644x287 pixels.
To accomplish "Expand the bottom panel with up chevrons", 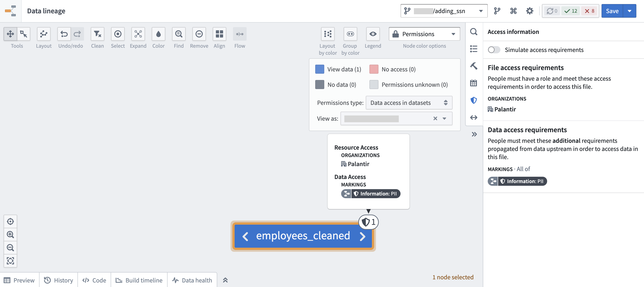I will tap(225, 280).
